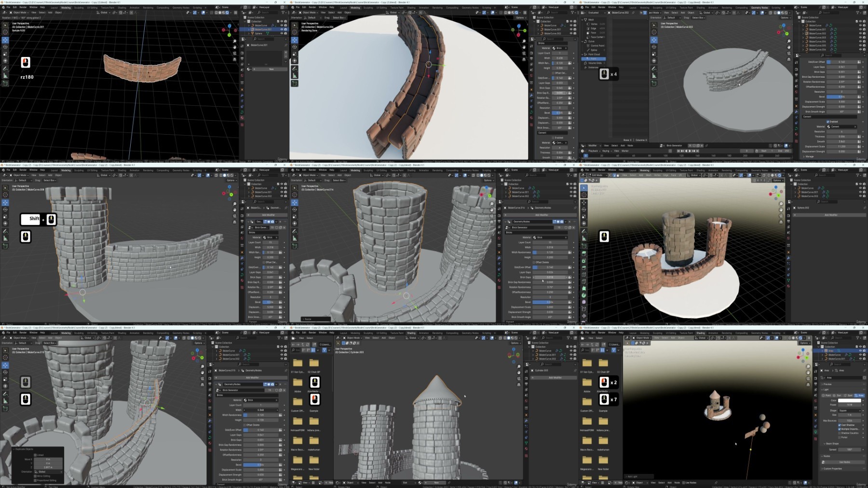Enable the Portal checkbox for the light
The width and height of the screenshot is (868, 488).
[840, 437]
